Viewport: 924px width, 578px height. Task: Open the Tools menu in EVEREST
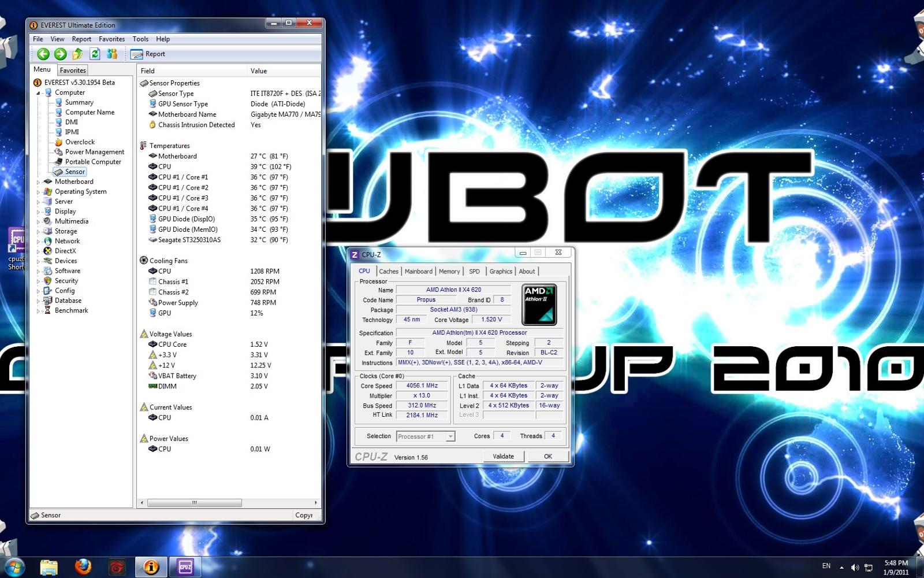pyautogui.click(x=140, y=39)
